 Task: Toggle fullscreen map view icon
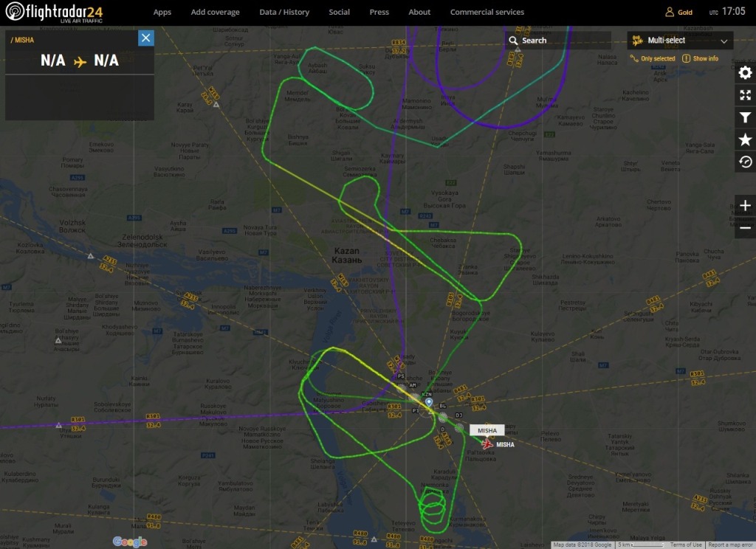[745, 95]
